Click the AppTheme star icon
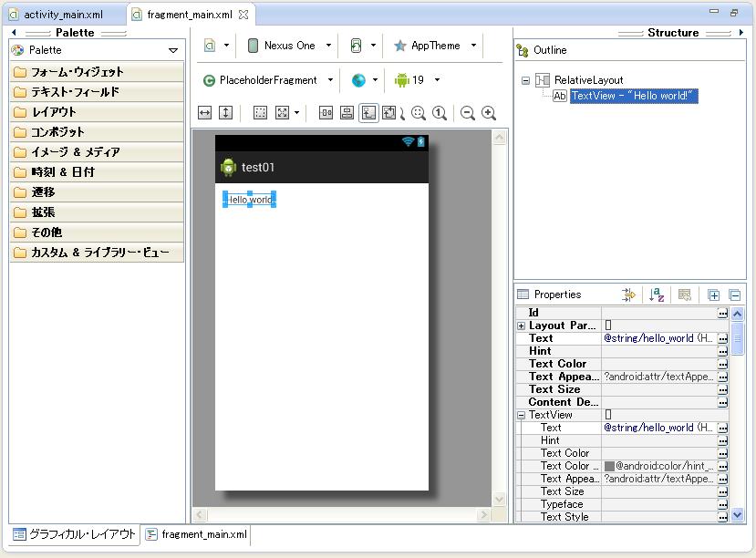The height and width of the screenshot is (558, 756). [400, 46]
